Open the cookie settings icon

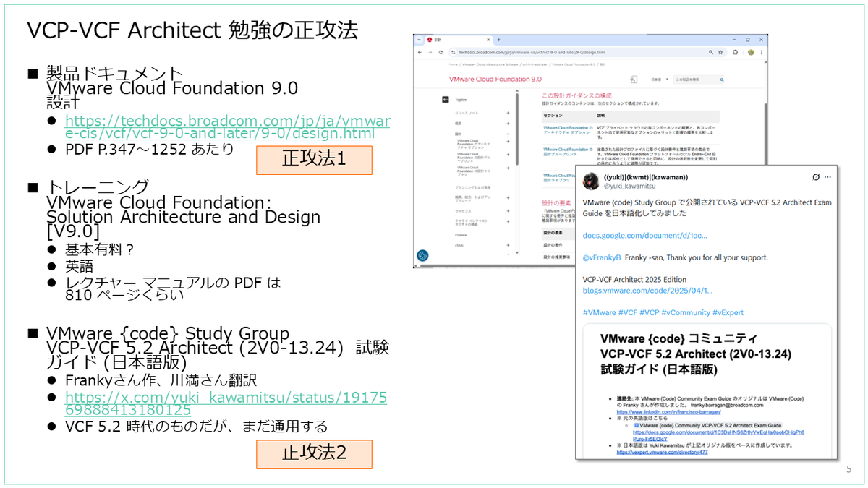[x=422, y=255]
